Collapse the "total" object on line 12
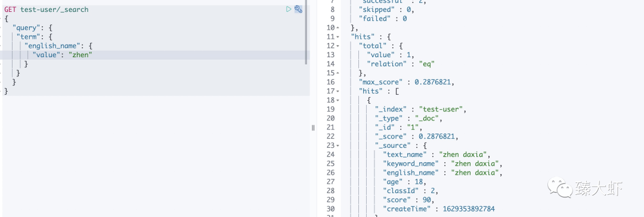The height and width of the screenshot is (217, 644). coord(338,46)
